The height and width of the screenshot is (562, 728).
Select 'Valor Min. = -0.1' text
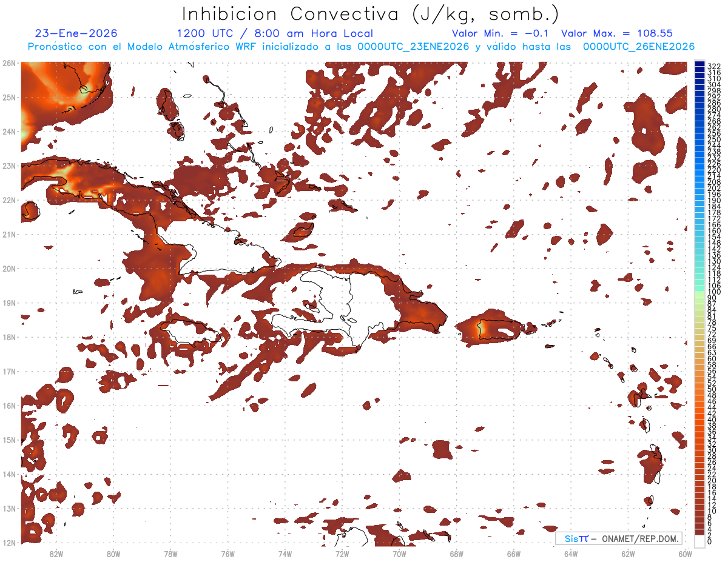[500, 33]
